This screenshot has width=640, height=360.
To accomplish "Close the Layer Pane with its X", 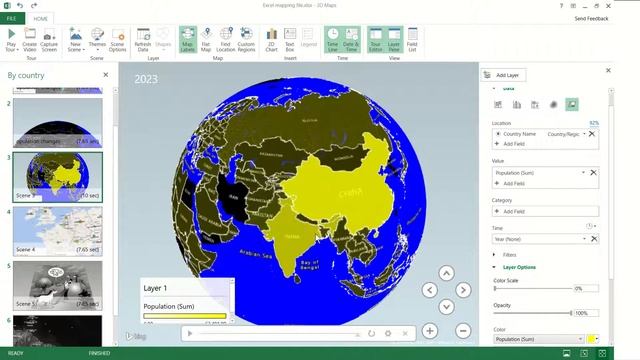I will (x=608, y=70).
